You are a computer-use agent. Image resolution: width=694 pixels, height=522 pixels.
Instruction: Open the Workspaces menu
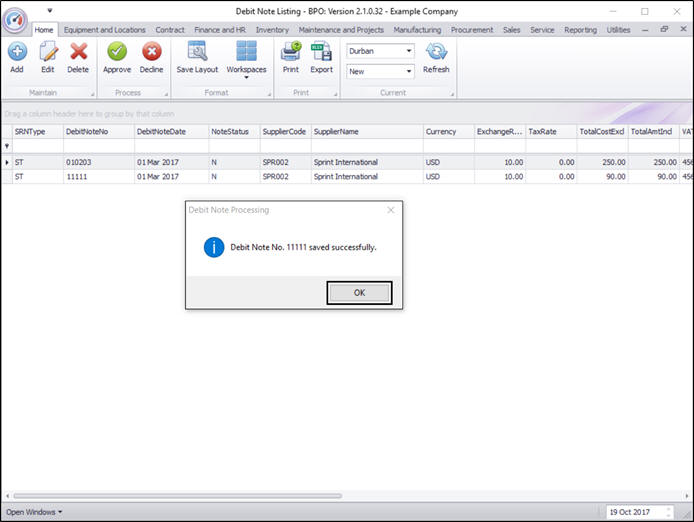[x=247, y=59]
